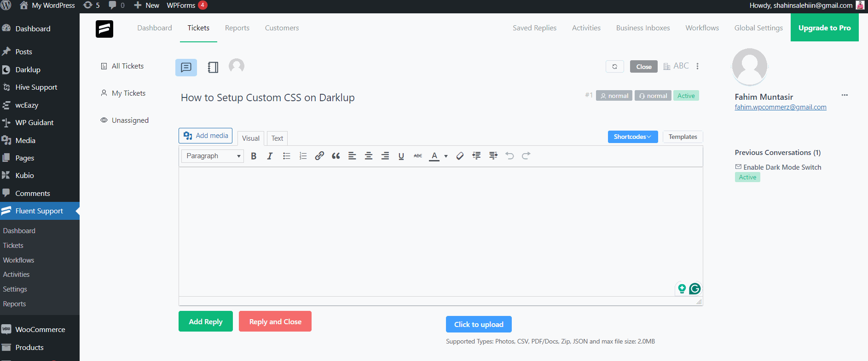Switch the editor to Text tab
Viewport: 868px width, 361px height.
coord(277,138)
